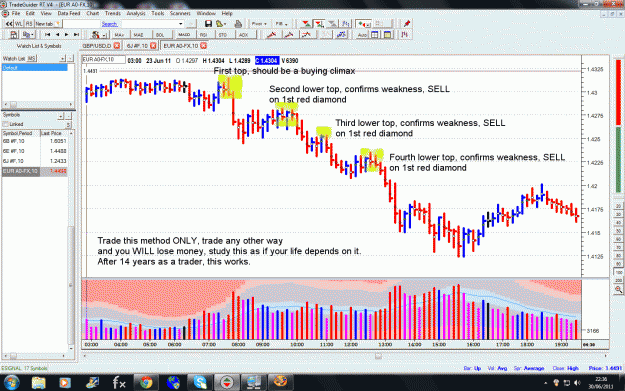Click the red down-arrow signal icon
Image resolution: width=625 pixels, height=391 pixels.
[306, 24]
